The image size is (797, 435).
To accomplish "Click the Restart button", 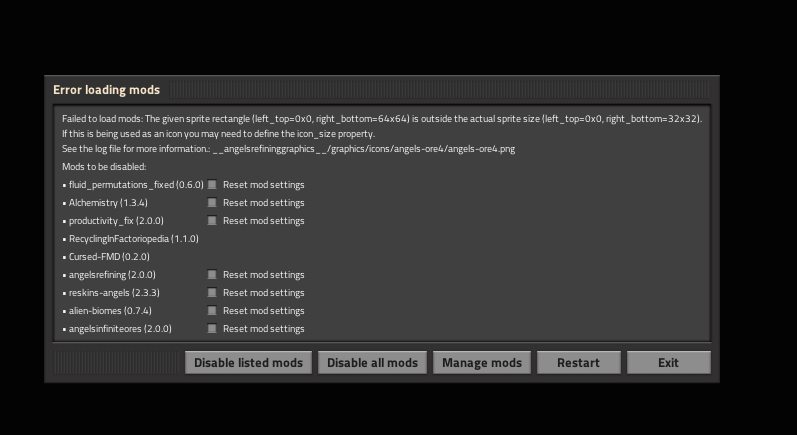I will pos(578,362).
